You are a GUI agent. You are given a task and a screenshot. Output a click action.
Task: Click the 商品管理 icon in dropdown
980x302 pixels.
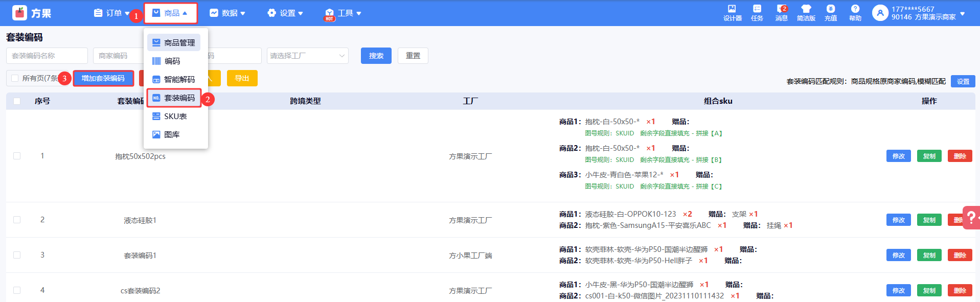point(156,42)
